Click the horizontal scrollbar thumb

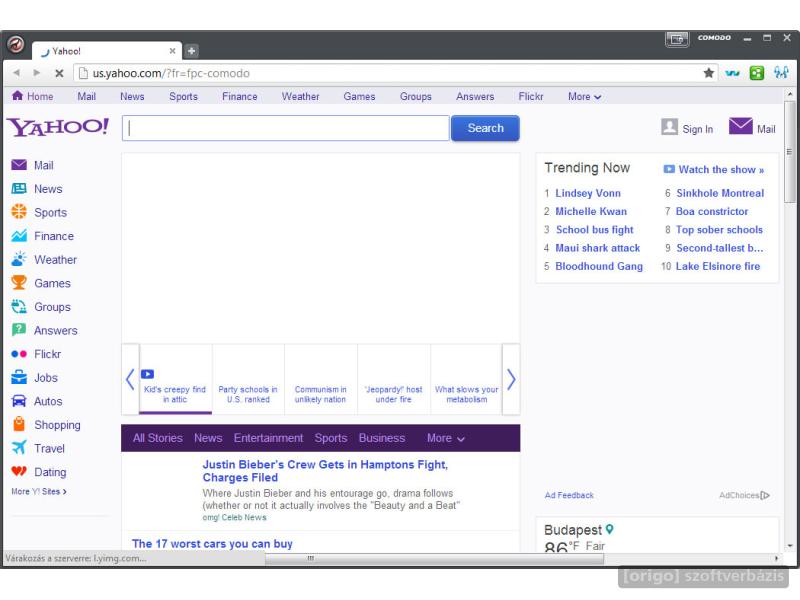click(434, 559)
